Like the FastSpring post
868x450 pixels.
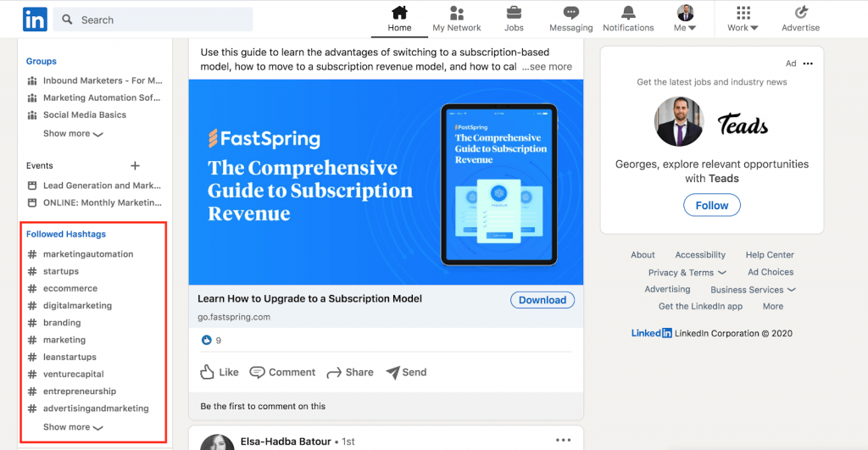click(x=220, y=372)
